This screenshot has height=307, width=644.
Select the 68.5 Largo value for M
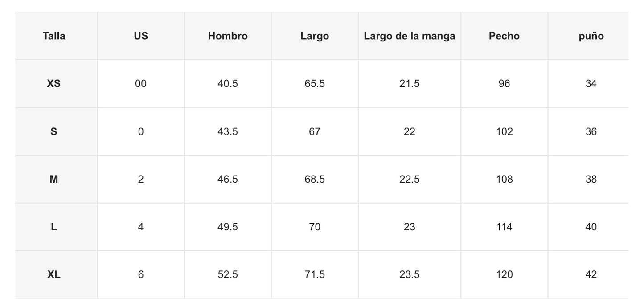(315, 179)
